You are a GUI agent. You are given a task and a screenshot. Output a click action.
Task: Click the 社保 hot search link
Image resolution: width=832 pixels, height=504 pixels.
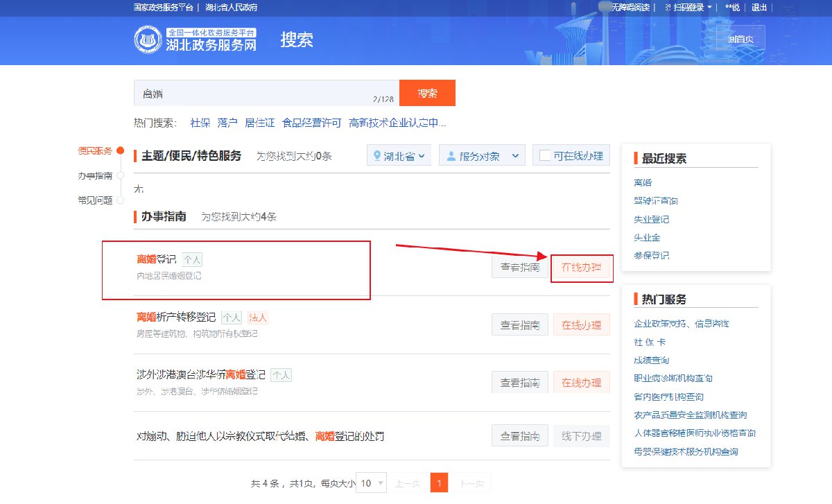(x=200, y=123)
